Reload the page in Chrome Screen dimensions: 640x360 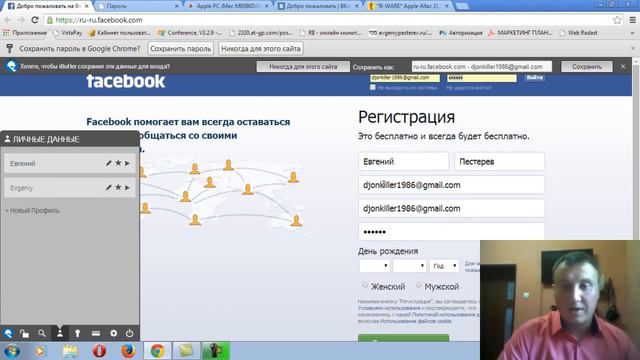click(35, 20)
